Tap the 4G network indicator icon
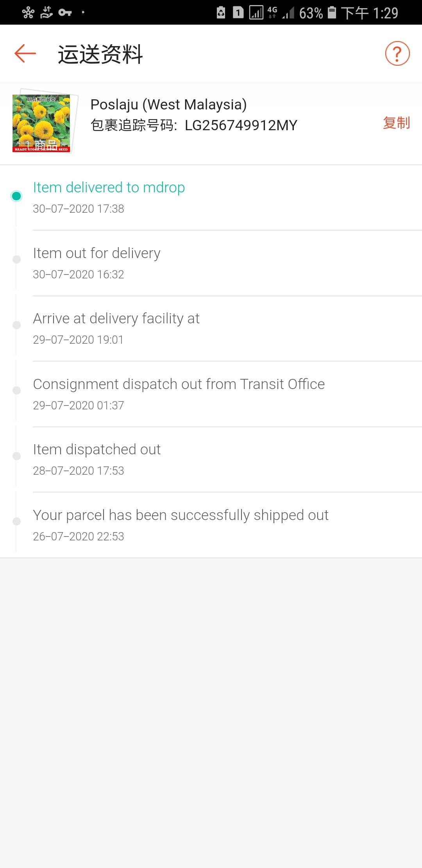This screenshot has width=422, height=868. pos(272,13)
